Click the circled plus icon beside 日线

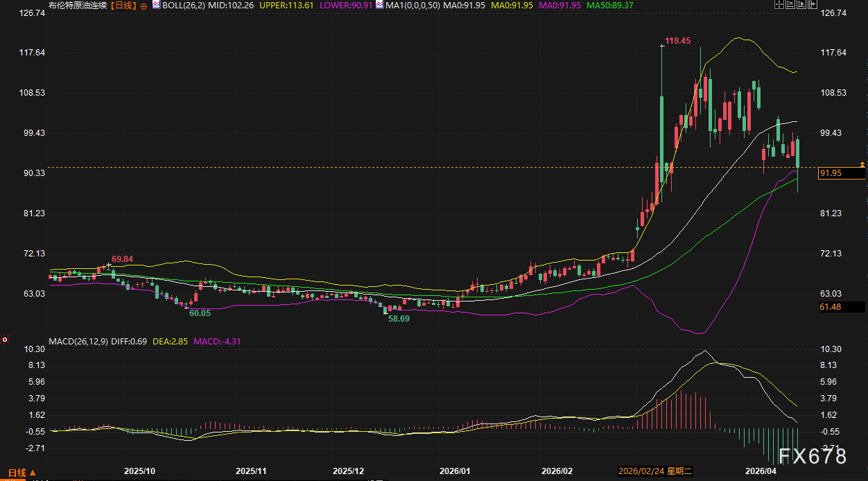[144, 6]
